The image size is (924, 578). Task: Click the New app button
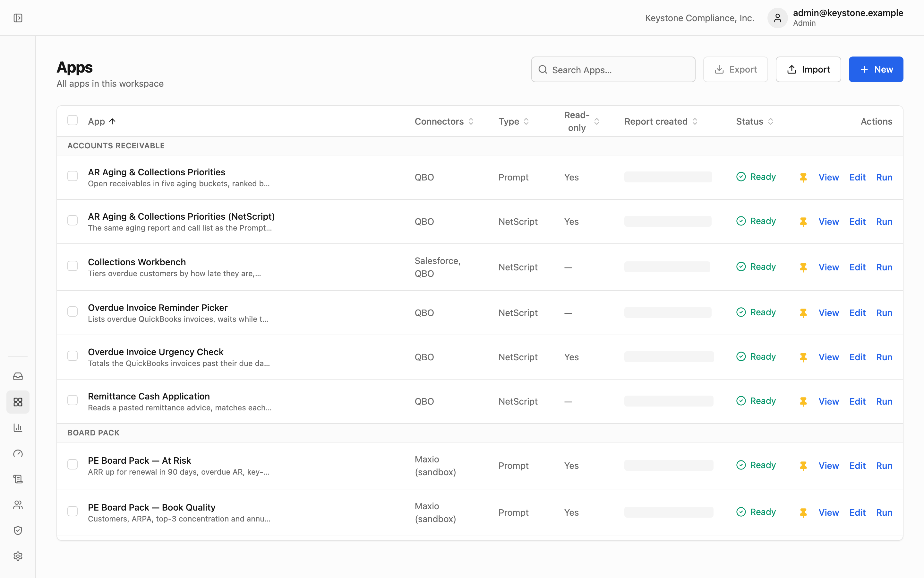tap(876, 70)
